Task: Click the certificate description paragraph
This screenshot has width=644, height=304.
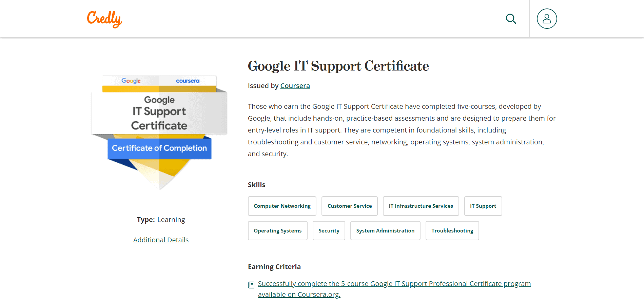Action: 402,130
